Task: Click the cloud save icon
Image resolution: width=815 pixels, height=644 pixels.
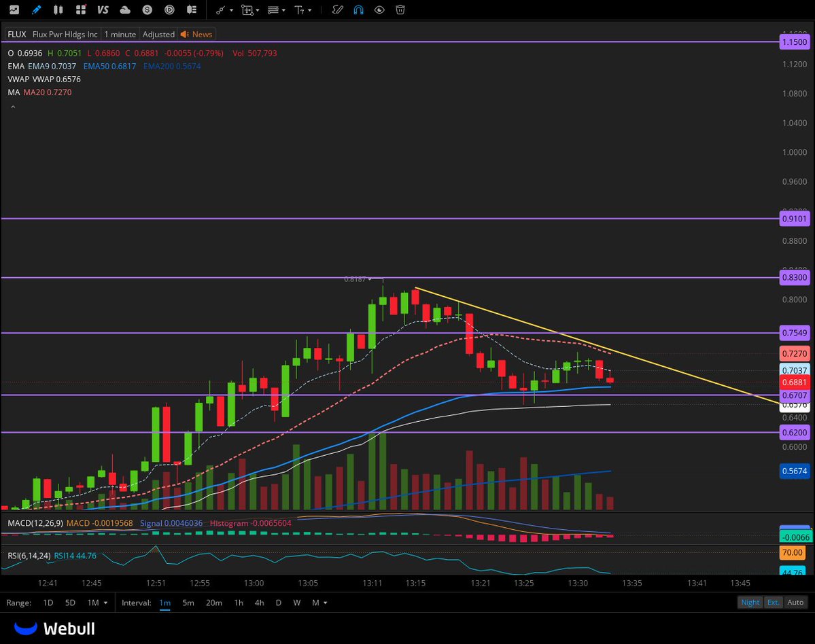Action: 125,10
